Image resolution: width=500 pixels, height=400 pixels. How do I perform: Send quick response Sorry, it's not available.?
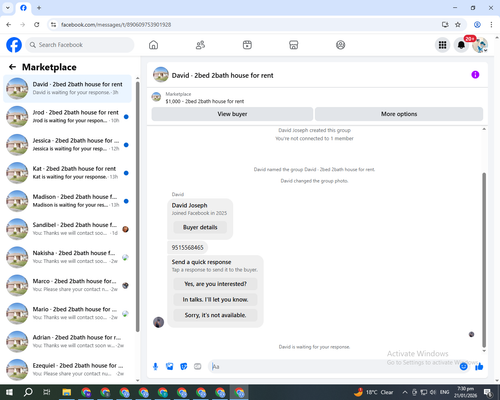215,315
